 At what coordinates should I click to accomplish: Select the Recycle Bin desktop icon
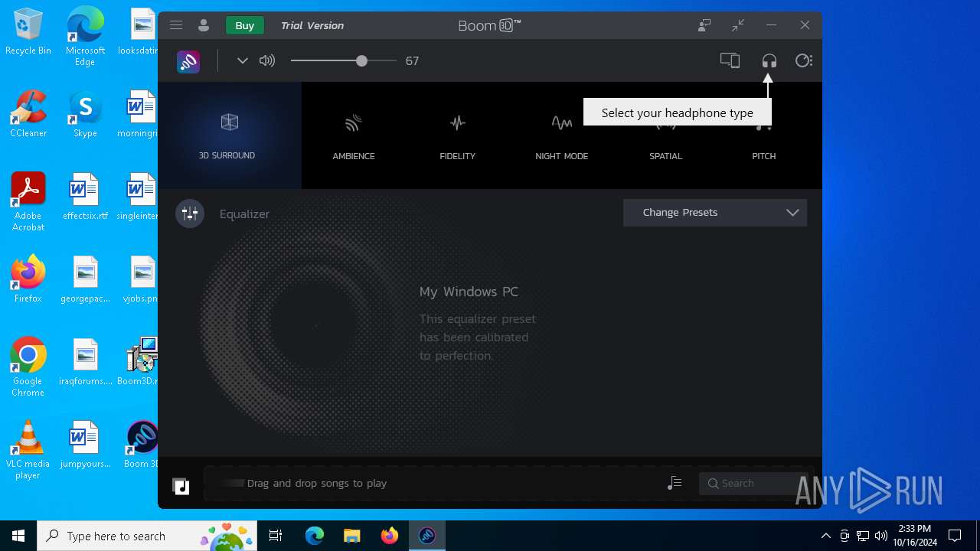point(28,32)
